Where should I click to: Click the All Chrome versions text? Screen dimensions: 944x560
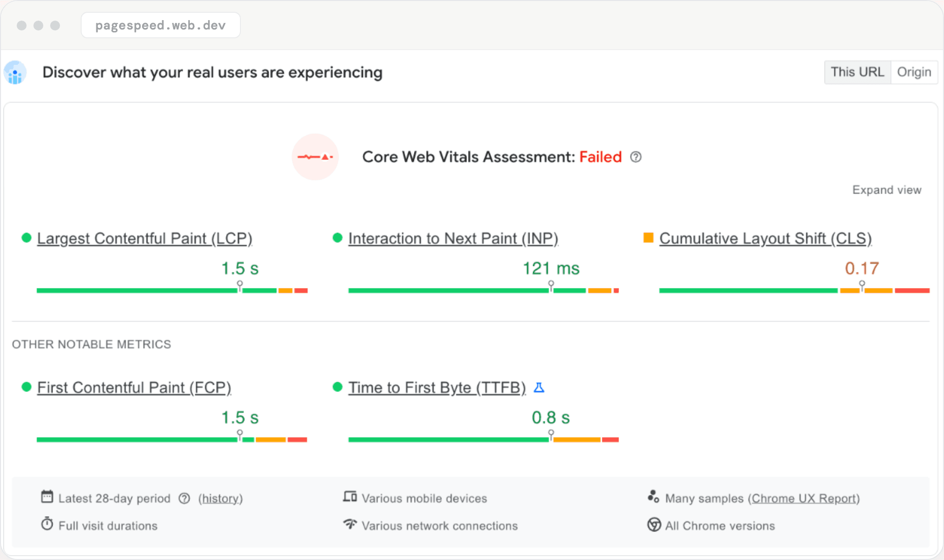point(720,526)
